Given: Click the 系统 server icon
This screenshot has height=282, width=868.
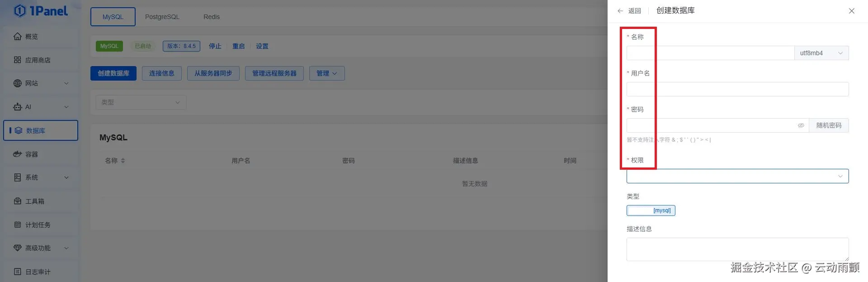Looking at the screenshot, I should pos(18,177).
